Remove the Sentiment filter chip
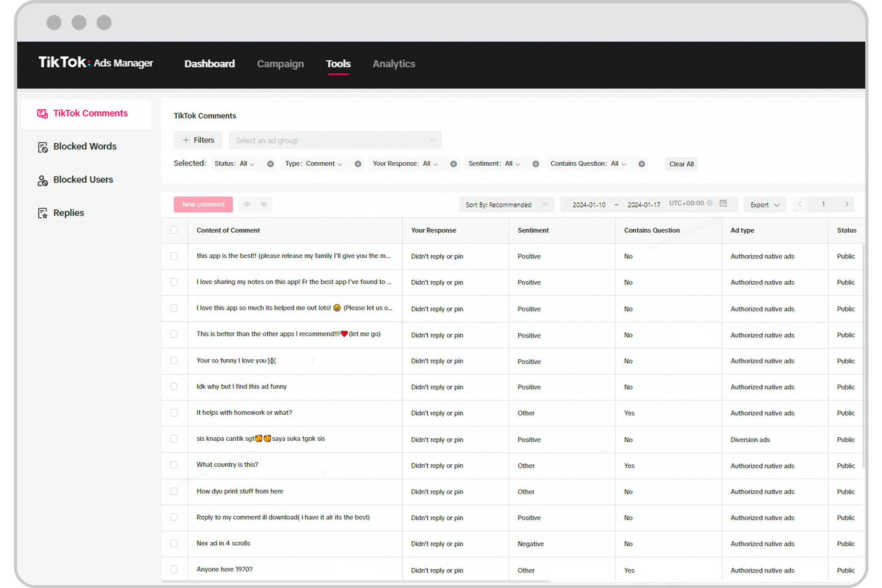882x588 pixels. click(535, 164)
